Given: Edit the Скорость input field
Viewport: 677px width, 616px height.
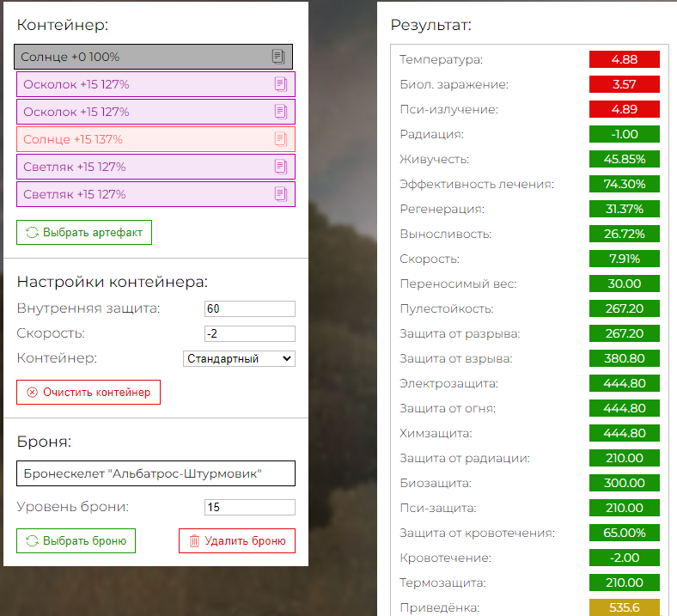Looking at the screenshot, I should click(x=249, y=333).
